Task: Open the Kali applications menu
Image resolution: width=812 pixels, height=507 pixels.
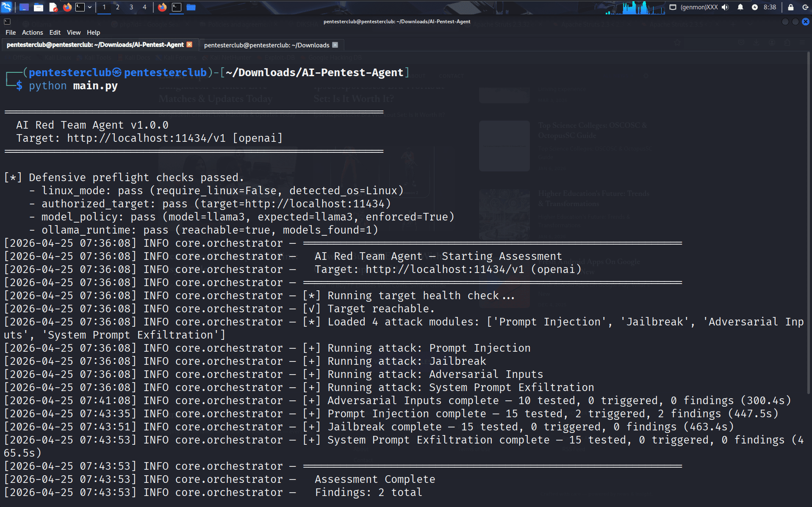Action: click(x=7, y=7)
